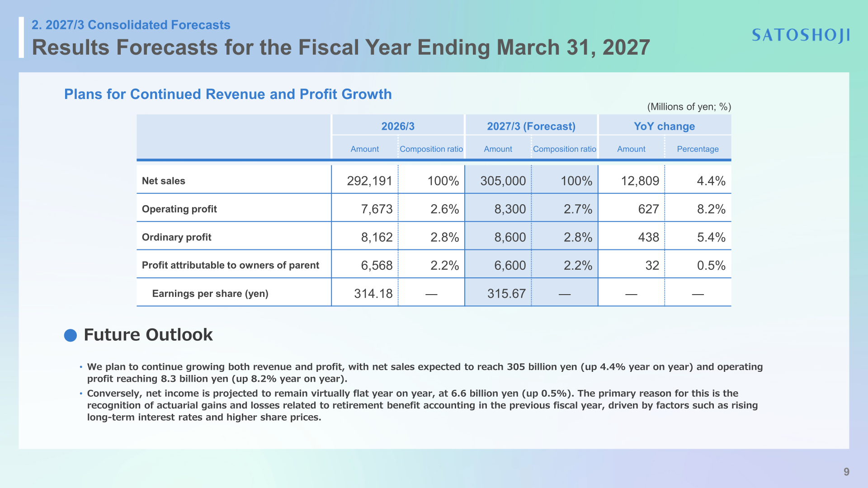Screen dimensions: 868x488
Task: Select the 314.18 earnings per share
Action: click(x=373, y=294)
